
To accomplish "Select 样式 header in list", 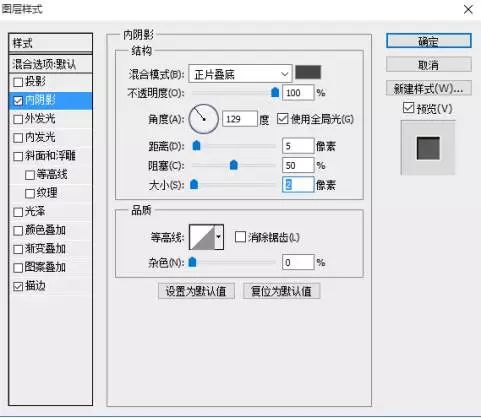I will [x=51, y=43].
